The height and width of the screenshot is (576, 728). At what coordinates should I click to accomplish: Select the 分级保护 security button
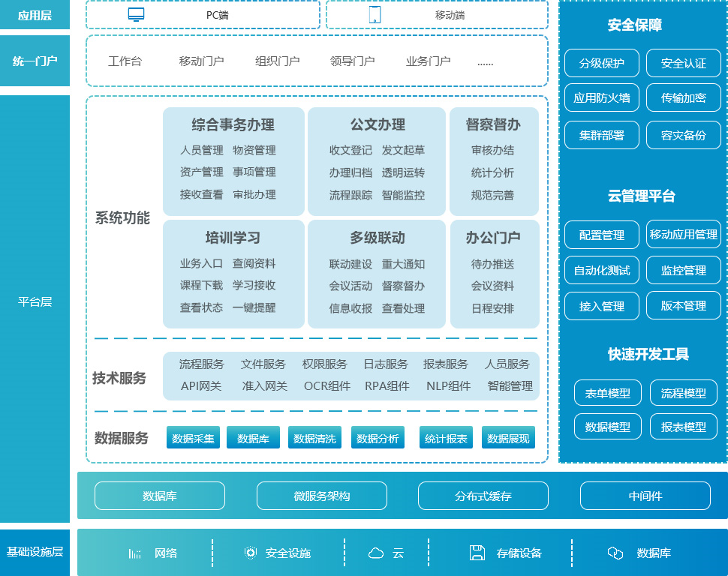click(x=602, y=64)
